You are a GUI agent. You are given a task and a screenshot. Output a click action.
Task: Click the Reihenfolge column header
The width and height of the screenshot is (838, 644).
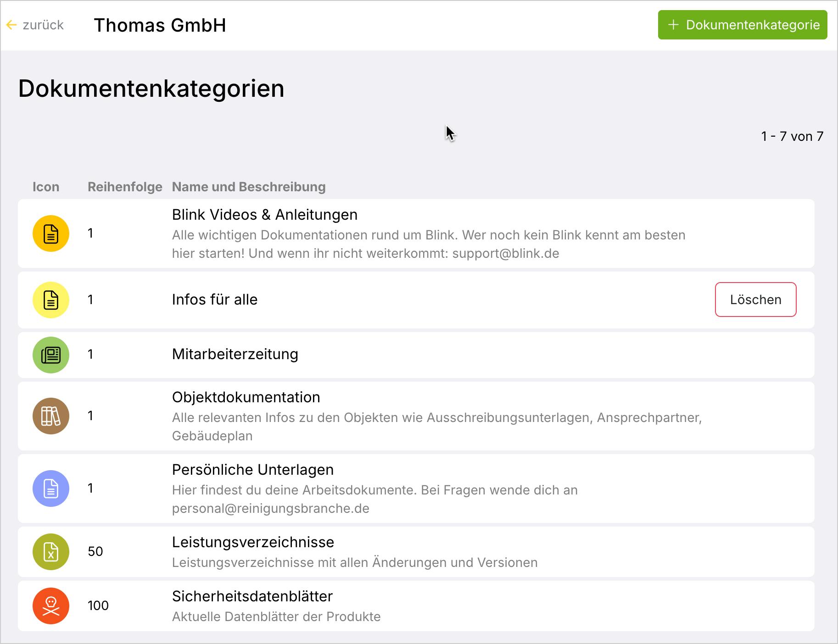click(x=125, y=187)
